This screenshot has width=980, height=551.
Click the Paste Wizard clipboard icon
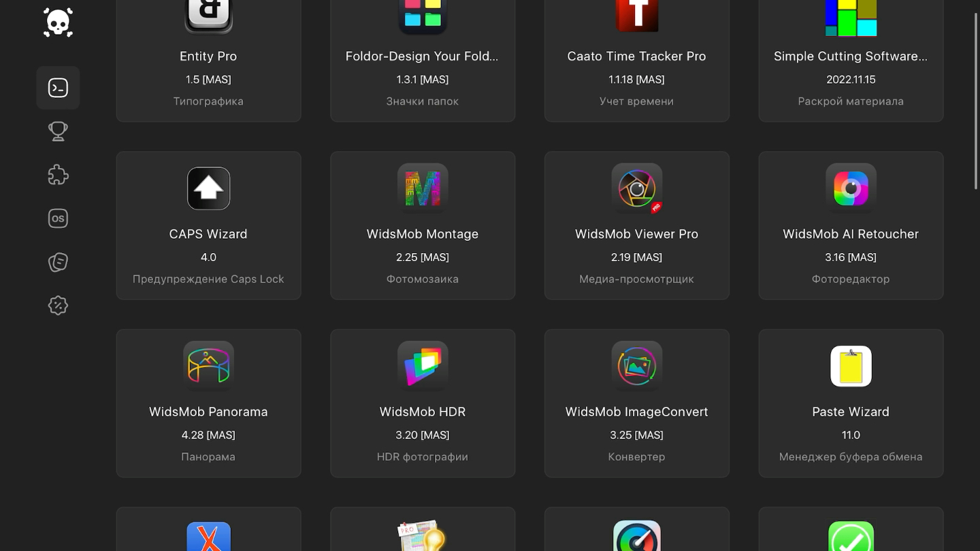pyautogui.click(x=851, y=366)
